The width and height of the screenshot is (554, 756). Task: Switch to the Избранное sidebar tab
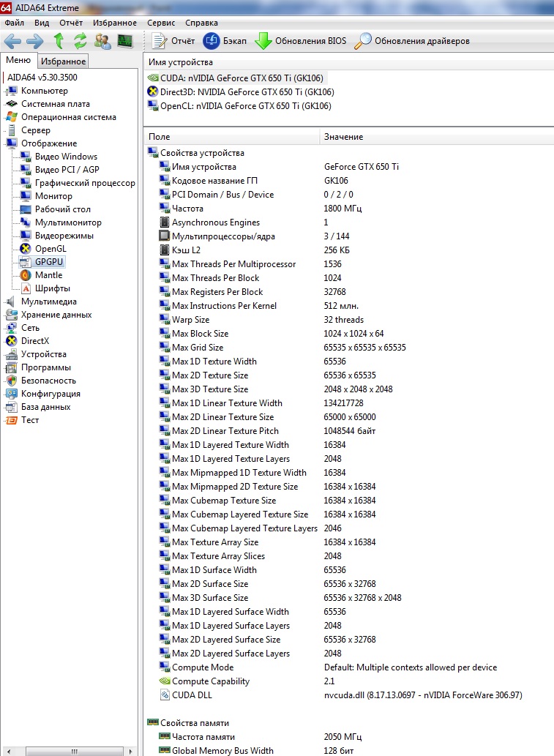pyautogui.click(x=63, y=61)
